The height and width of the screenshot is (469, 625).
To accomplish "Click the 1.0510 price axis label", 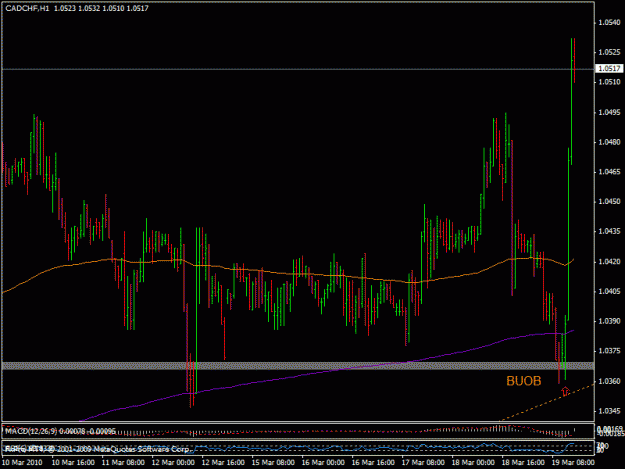I will tap(609, 82).
